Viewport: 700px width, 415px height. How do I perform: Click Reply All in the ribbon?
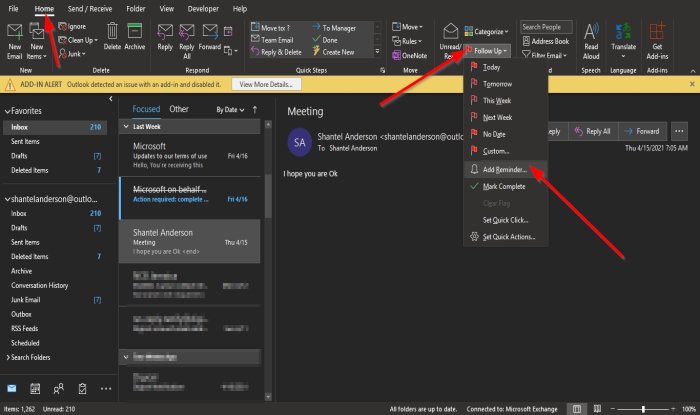[x=187, y=42]
